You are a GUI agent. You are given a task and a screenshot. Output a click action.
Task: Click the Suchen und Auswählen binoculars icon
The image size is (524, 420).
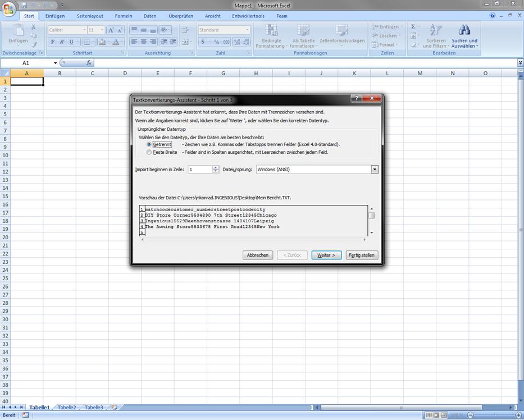pyautogui.click(x=464, y=30)
